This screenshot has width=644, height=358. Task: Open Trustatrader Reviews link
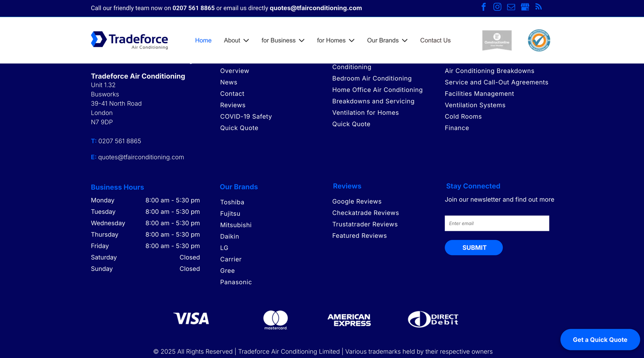(x=365, y=224)
